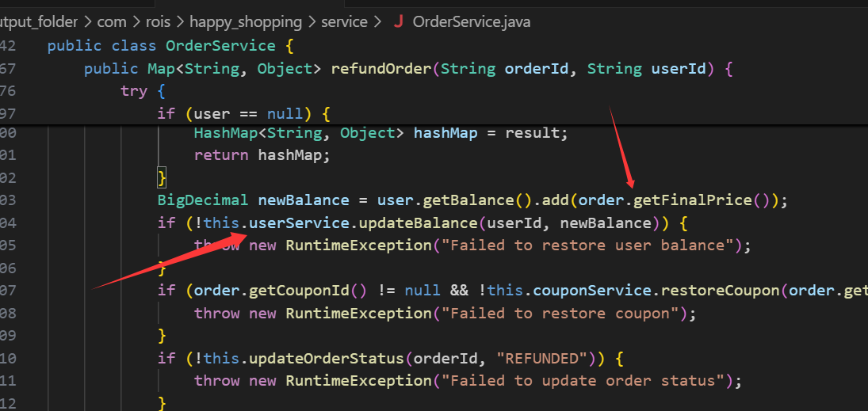Click the Java file icon in the breadcrumb
This screenshot has width=868, height=411.
[x=398, y=21]
